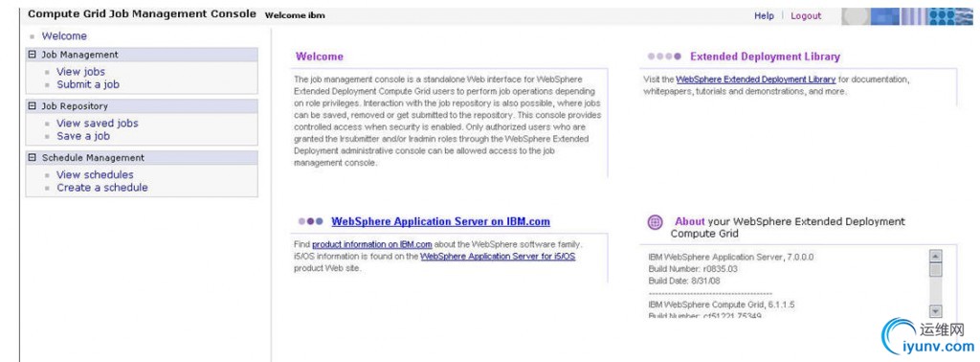Click the Job Management header label
The height and width of the screenshot is (362, 980).
[79, 55]
